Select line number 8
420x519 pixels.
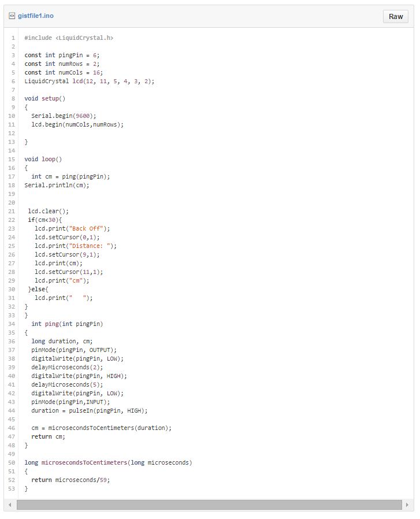(13, 99)
